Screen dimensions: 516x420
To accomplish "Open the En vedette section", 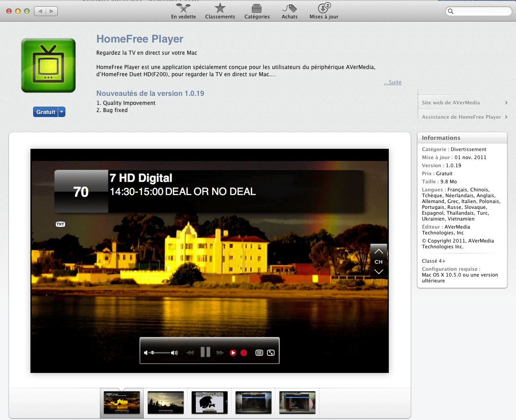I will (183, 11).
